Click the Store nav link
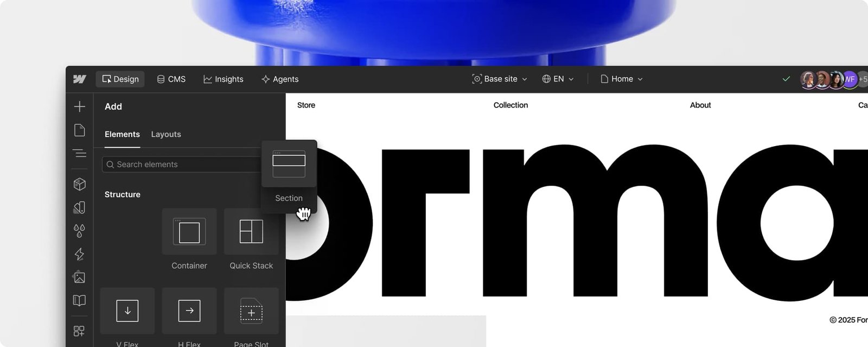868x347 pixels. tap(306, 105)
